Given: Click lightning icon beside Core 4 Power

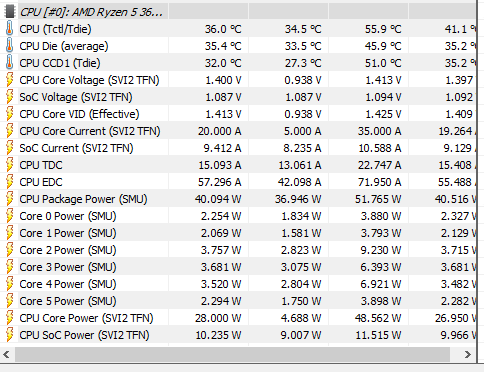Looking at the screenshot, I should point(10,284).
